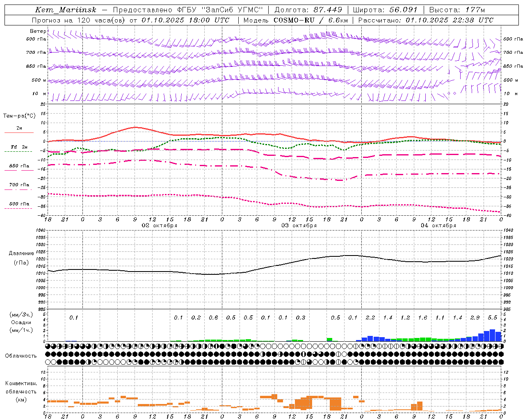Click the 04 октября date label
525x420 pixels.
click(438, 225)
